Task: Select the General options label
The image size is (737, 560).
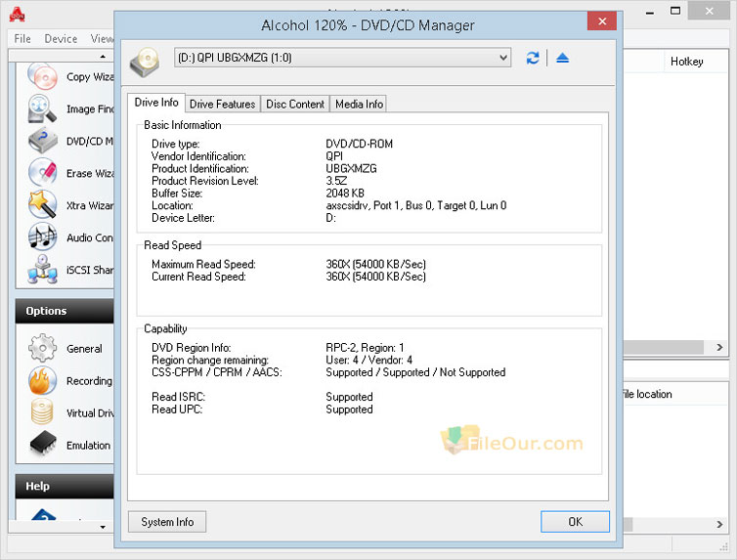Action: point(84,349)
